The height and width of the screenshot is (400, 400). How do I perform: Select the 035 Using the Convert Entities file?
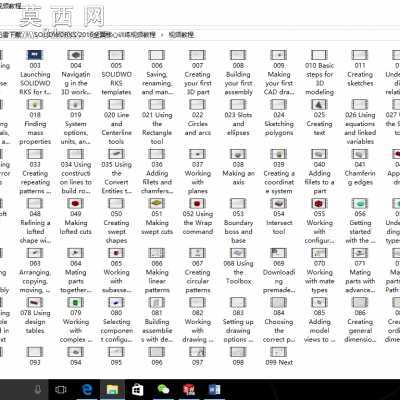(116, 172)
